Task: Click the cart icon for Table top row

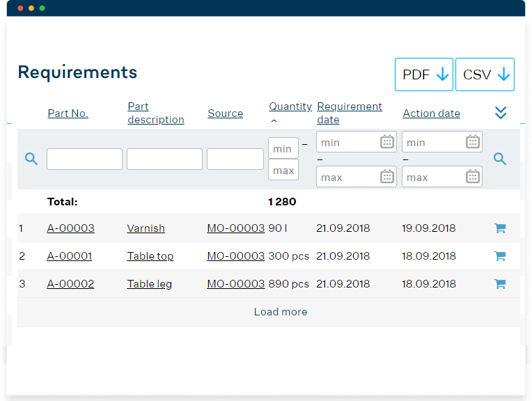Action: click(x=499, y=256)
